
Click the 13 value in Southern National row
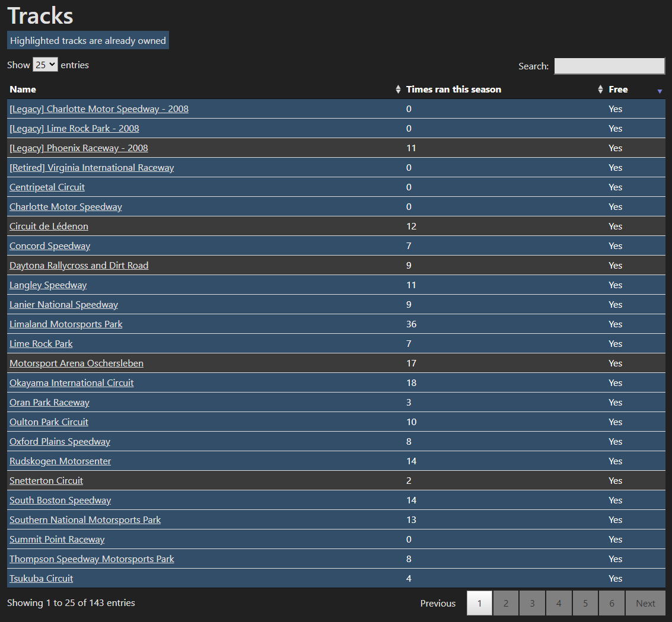412,519
